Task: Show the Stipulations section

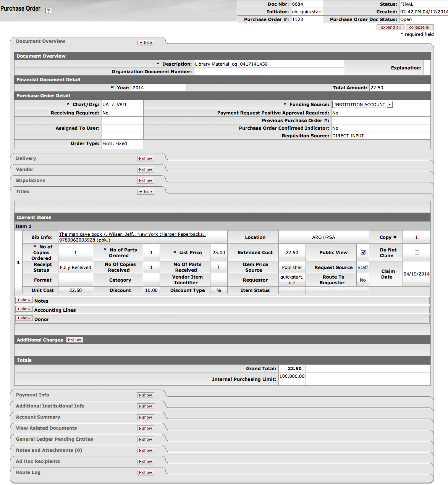Action: [x=146, y=180]
